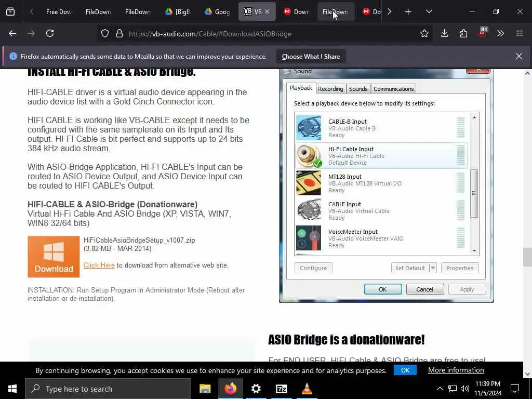This screenshot has height=399, width=532.
Task: Click the Sounds tab in Sound image
Action: click(x=358, y=89)
